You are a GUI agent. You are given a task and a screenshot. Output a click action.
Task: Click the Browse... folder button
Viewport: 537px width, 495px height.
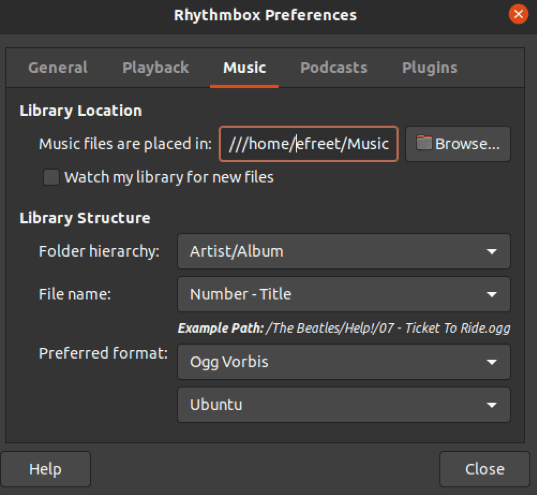click(x=458, y=144)
